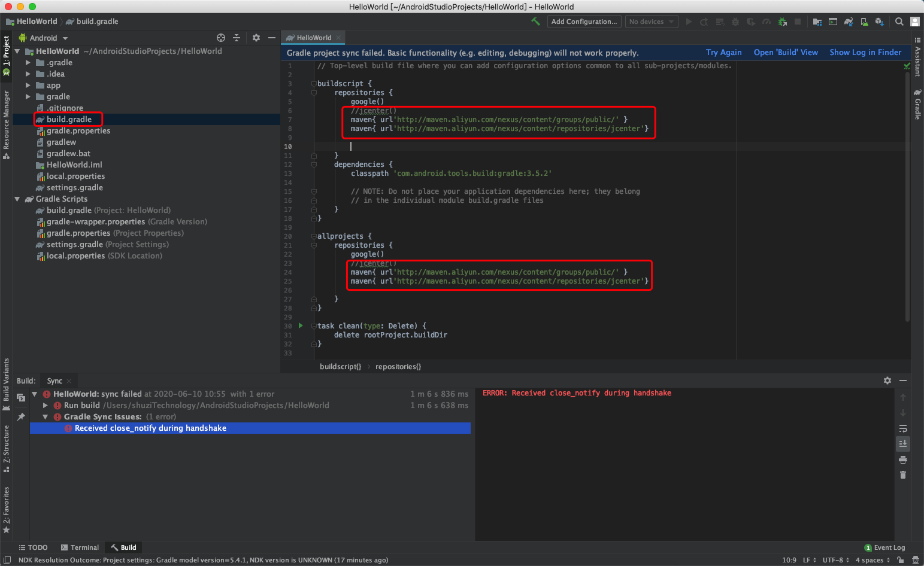This screenshot has width=924, height=566.
Task: Collapse the Gradle Scripts node
Action: pyautogui.click(x=17, y=199)
